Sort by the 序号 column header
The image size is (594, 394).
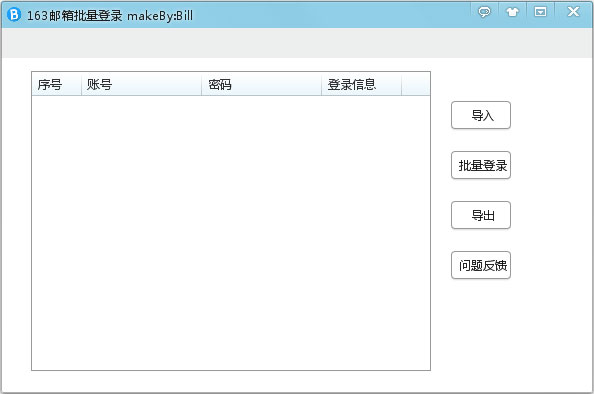57,84
